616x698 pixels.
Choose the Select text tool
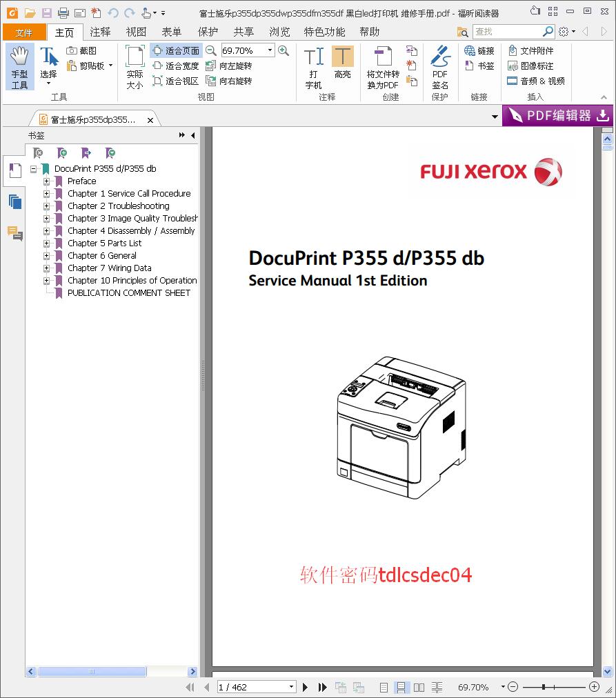[48, 67]
